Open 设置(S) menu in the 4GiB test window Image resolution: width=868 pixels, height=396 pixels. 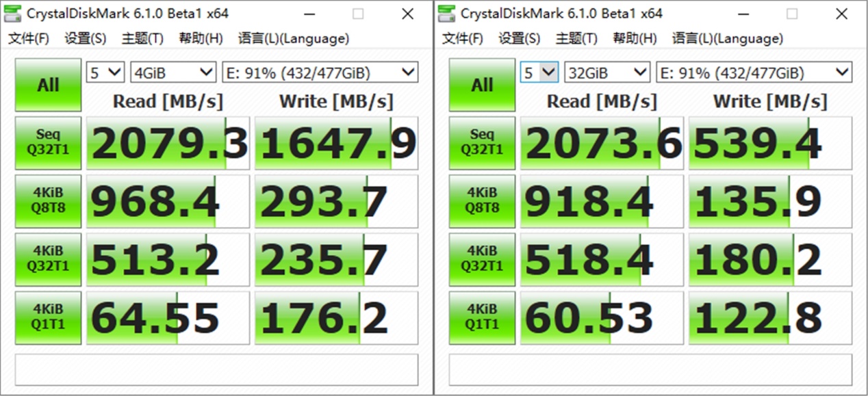[86, 39]
